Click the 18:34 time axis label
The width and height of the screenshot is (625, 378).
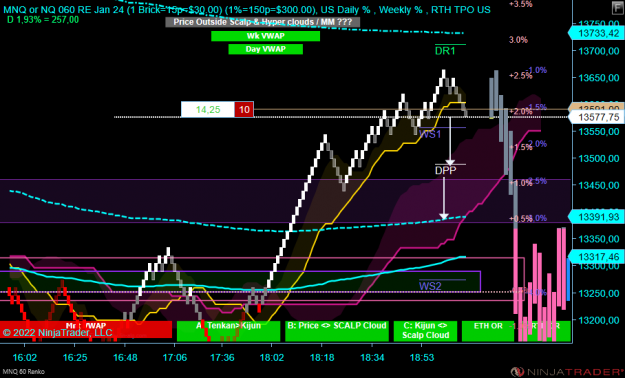(x=372, y=357)
